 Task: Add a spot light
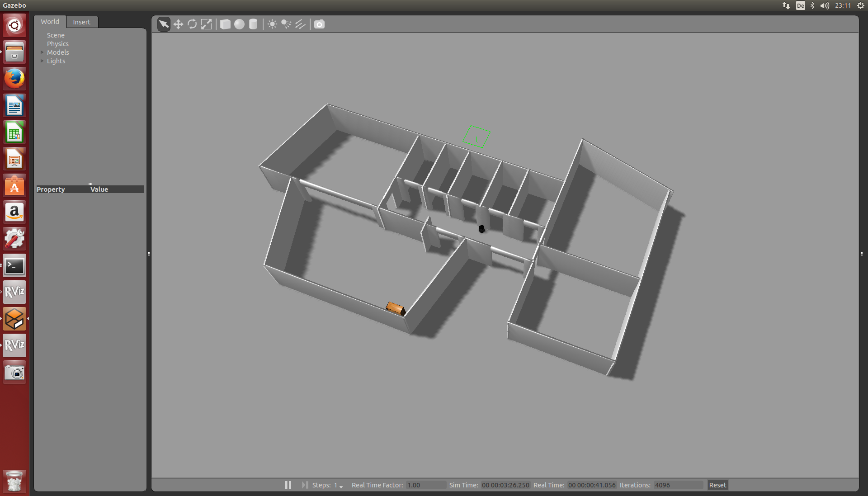coord(286,24)
